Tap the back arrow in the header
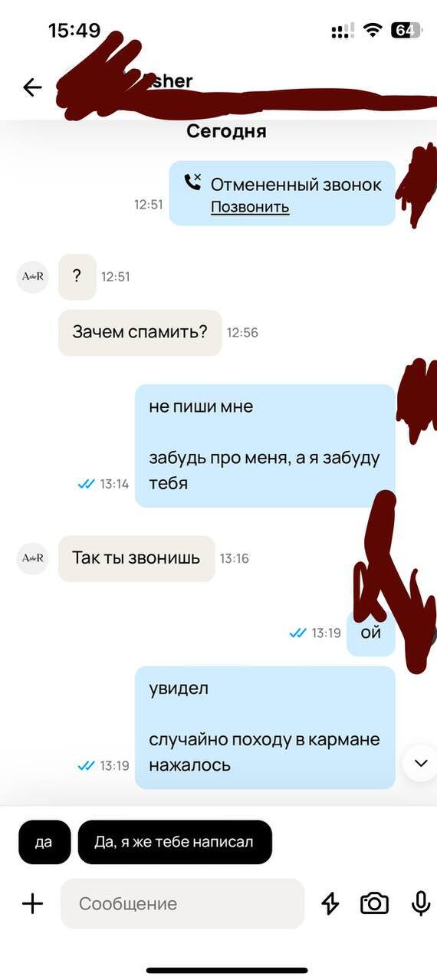 [x=32, y=87]
